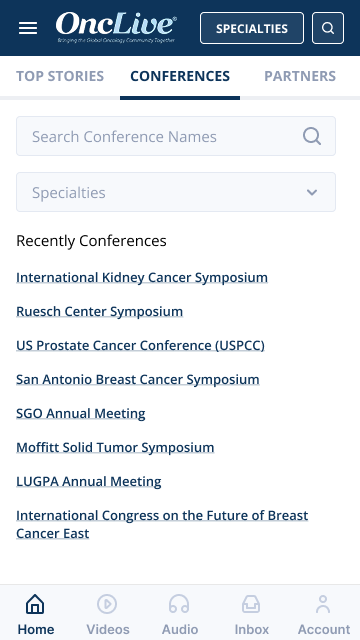This screenshot has width=360, height=640.
Task: Focus the Search Conference Names field
Action: point(176,136)
